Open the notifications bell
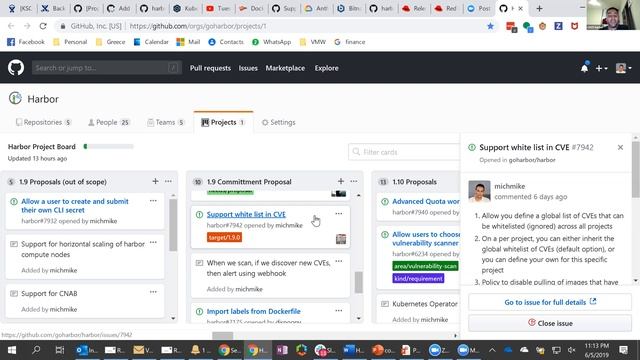This screenshot has width=640, height=360. pos(584,68)
